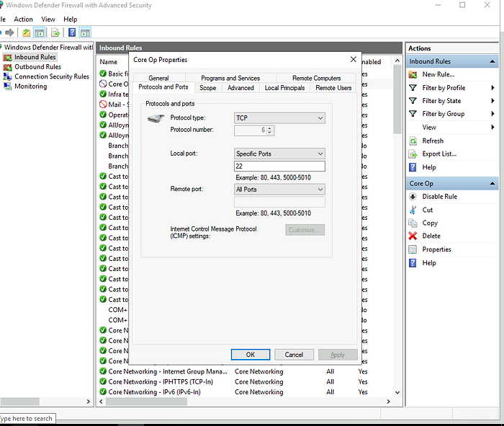Switch to the Scope tab
This screenshot has height=426, width=504.
(207, 87)
